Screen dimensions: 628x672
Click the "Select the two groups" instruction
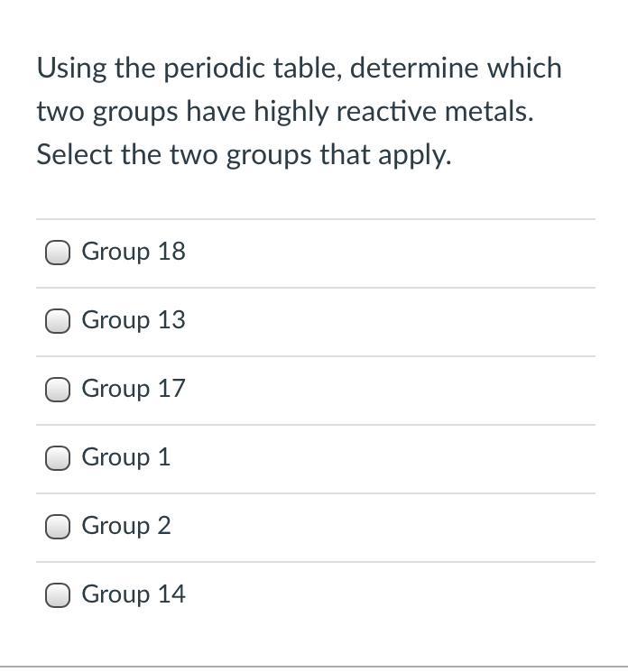tap(243, 155)
